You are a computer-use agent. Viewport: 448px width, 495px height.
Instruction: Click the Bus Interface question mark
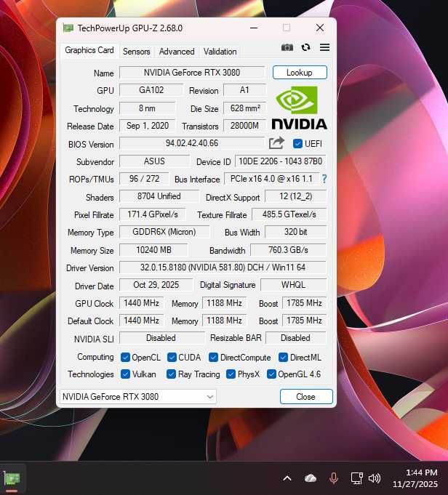pyautogui.click(x=324, y=179)
